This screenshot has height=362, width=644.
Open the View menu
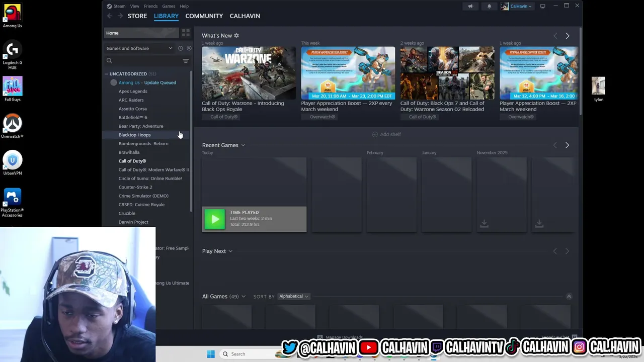[x=135, y=6]
